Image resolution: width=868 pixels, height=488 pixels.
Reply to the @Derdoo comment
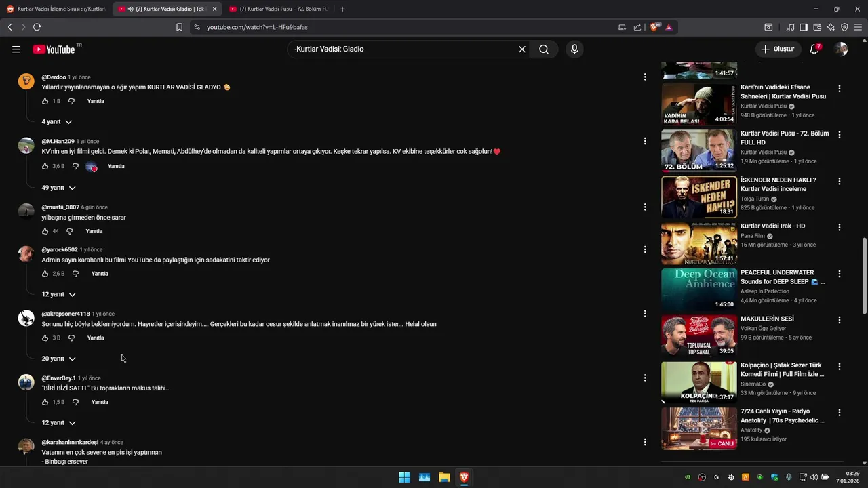pyautogui.click(x=96, y=101)
